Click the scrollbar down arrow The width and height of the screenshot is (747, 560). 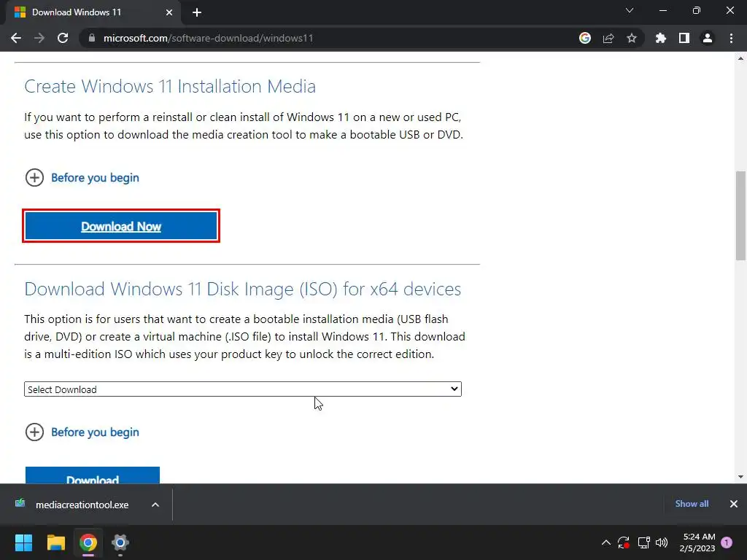(740, 477)
